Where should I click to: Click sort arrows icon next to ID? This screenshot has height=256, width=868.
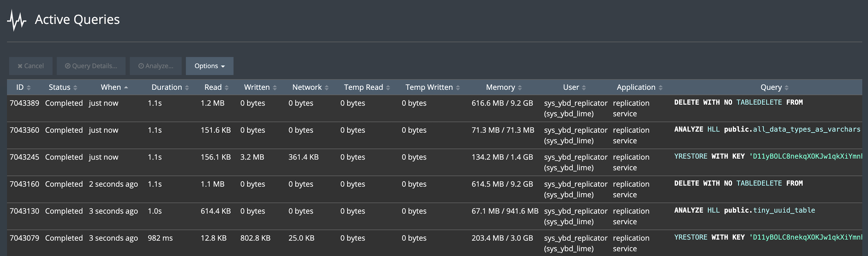pyautogui.click(x=29, y=88)
